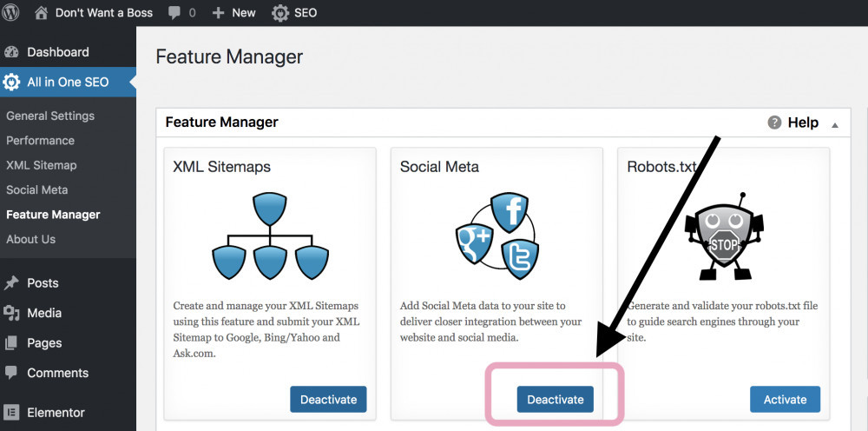Image resolution: width=868 pixels, height=431 pixels.
Task: Click the comment count 0 in admin bar
Action: [x=192, y=13]
